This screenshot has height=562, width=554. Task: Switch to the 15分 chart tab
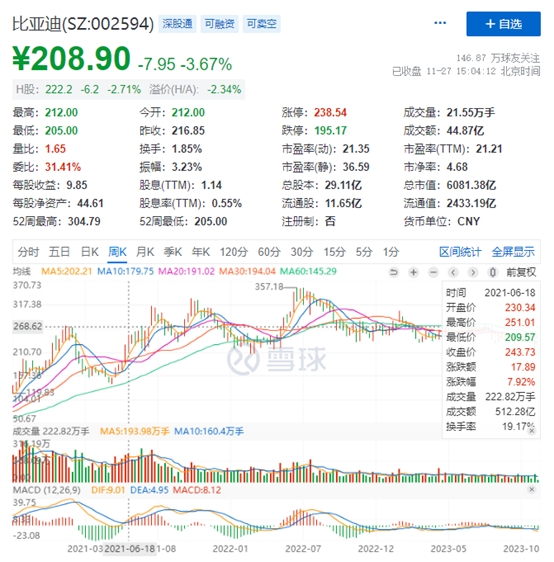pos(334,252)
